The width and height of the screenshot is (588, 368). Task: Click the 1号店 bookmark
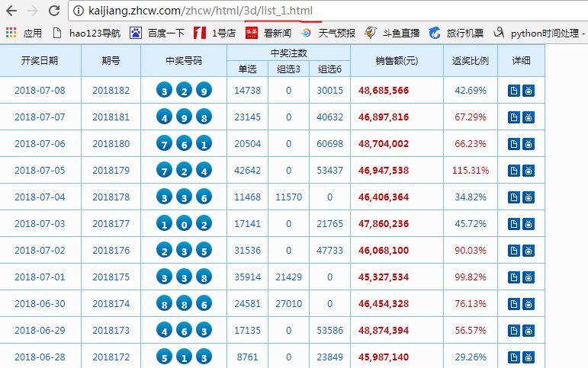(216, 33)
